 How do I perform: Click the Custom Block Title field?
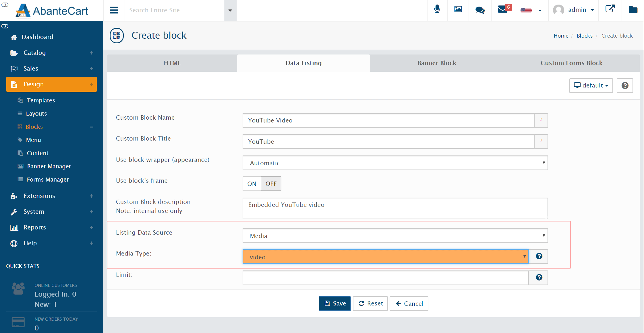pyautogui.click(x=388, y=142)
